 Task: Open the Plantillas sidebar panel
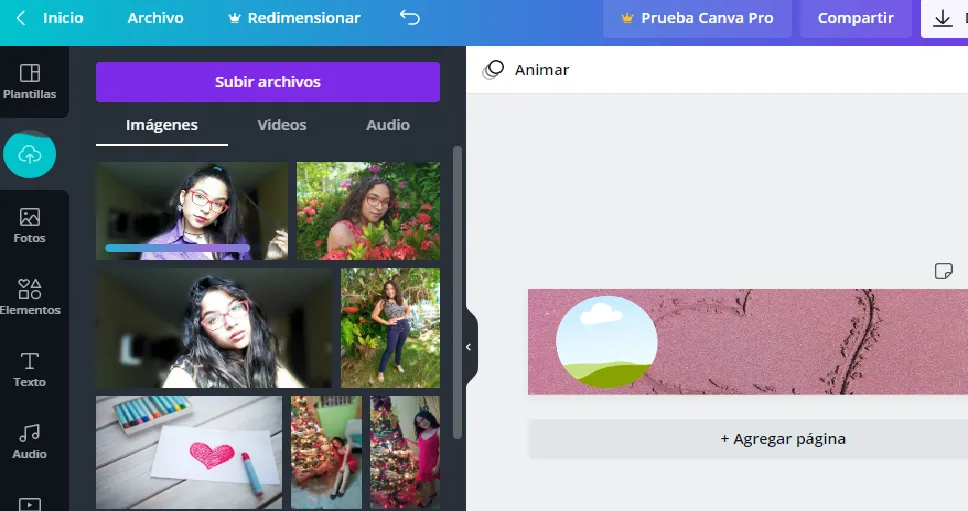coord(30,81)
